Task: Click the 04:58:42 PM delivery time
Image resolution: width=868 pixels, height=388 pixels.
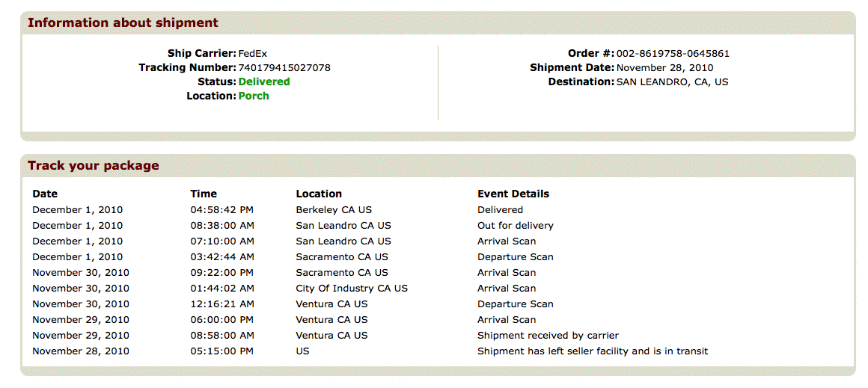Action: (x=222, y=210)
